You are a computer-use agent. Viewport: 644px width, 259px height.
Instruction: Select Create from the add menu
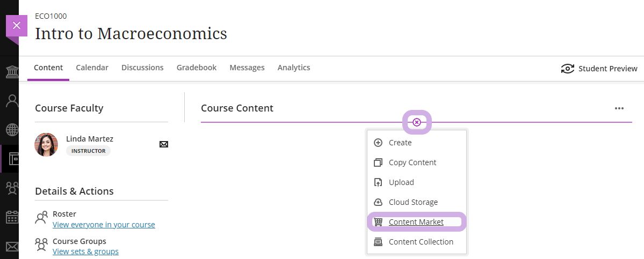(x=400, y=143)
